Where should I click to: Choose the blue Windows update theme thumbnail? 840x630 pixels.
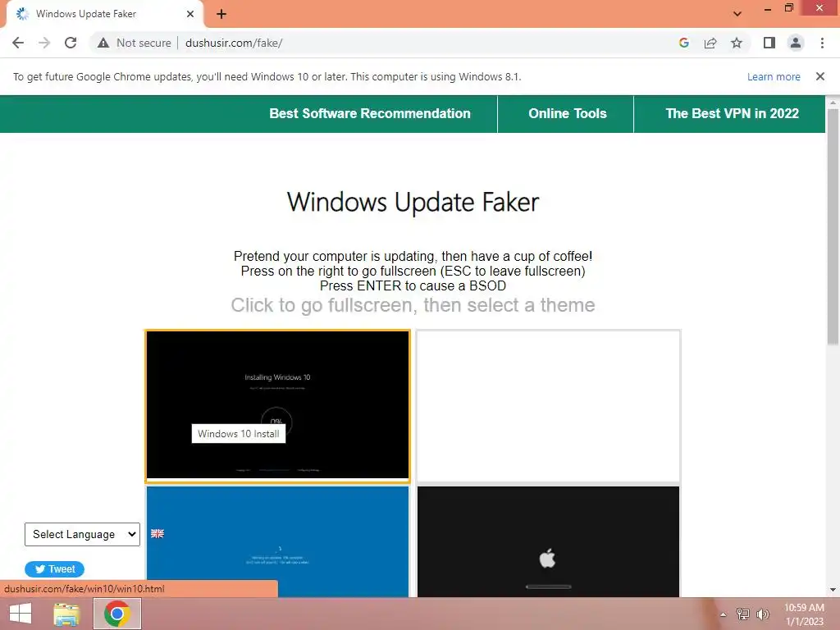pyautogui.click(x=277, y=541)
